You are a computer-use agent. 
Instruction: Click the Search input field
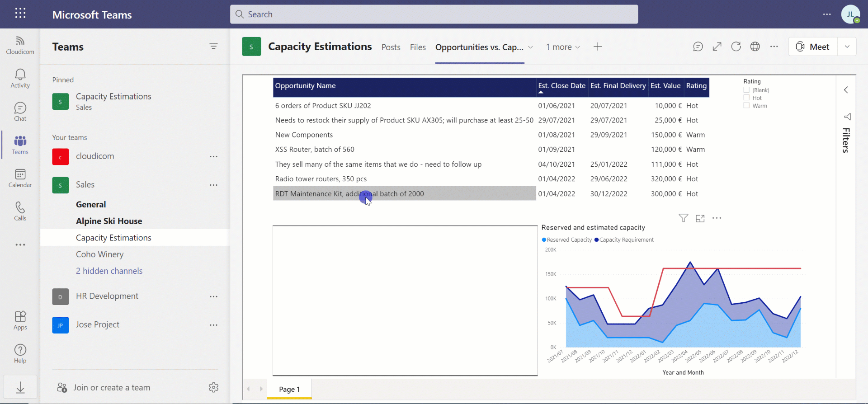[434, 14]
